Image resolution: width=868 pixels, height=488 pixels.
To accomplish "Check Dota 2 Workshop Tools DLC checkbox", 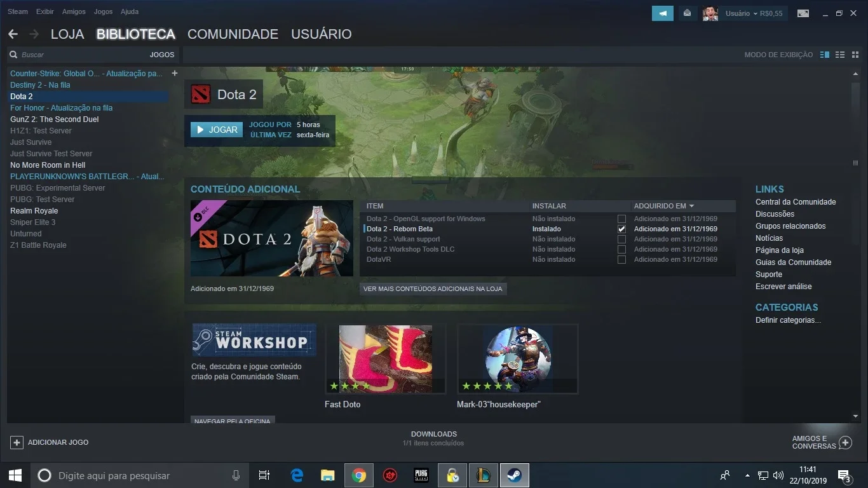I will [621, 249].
